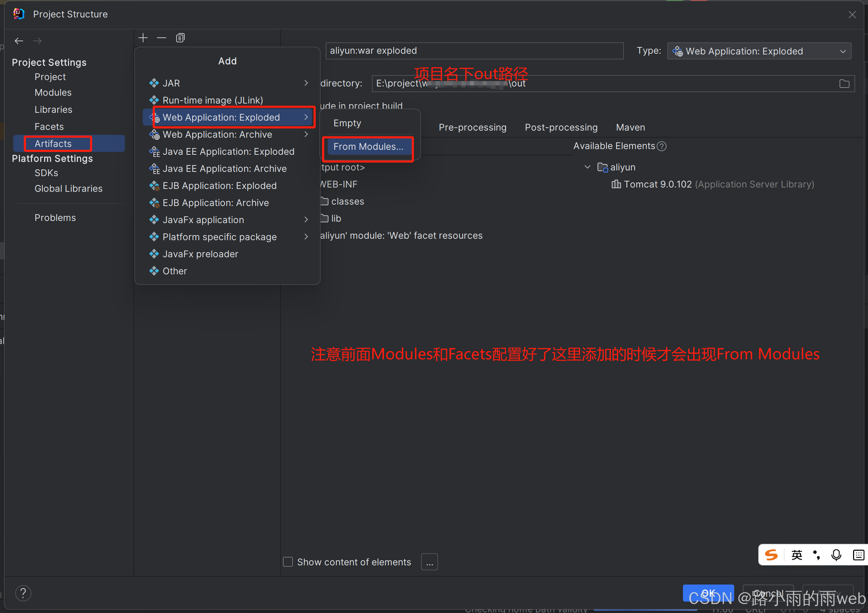Click the artifact name input field

(474, 51)
